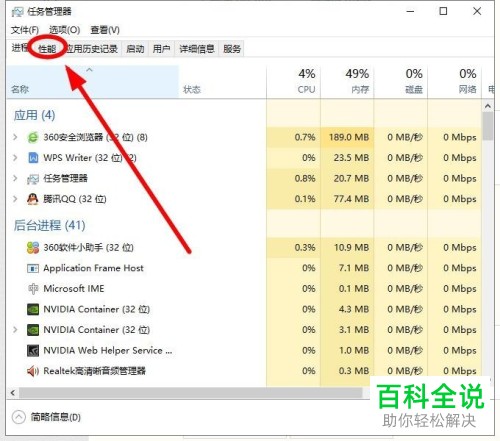Switch to the 用户 tab
The height and width of the screenshot is (441, 500).
(161, 49)
